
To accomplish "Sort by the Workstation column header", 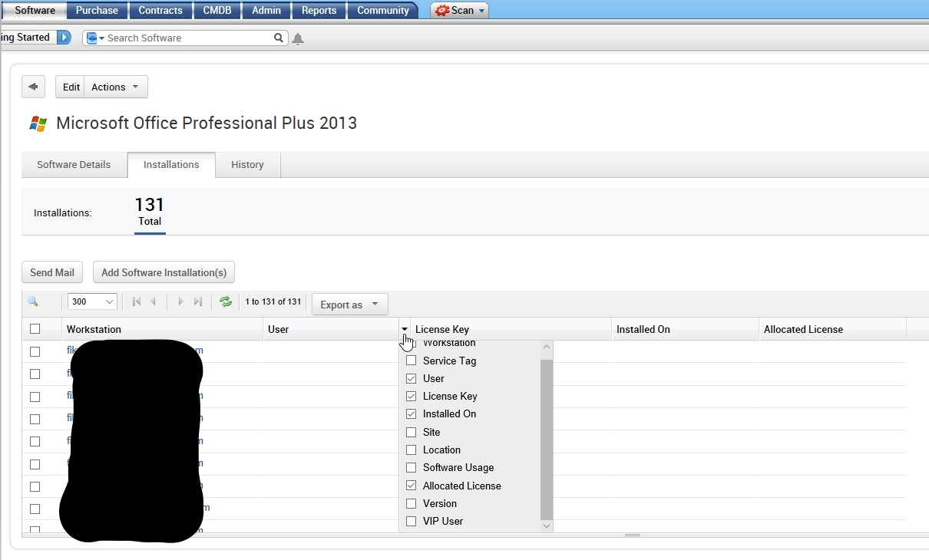I will pos(162,329).
